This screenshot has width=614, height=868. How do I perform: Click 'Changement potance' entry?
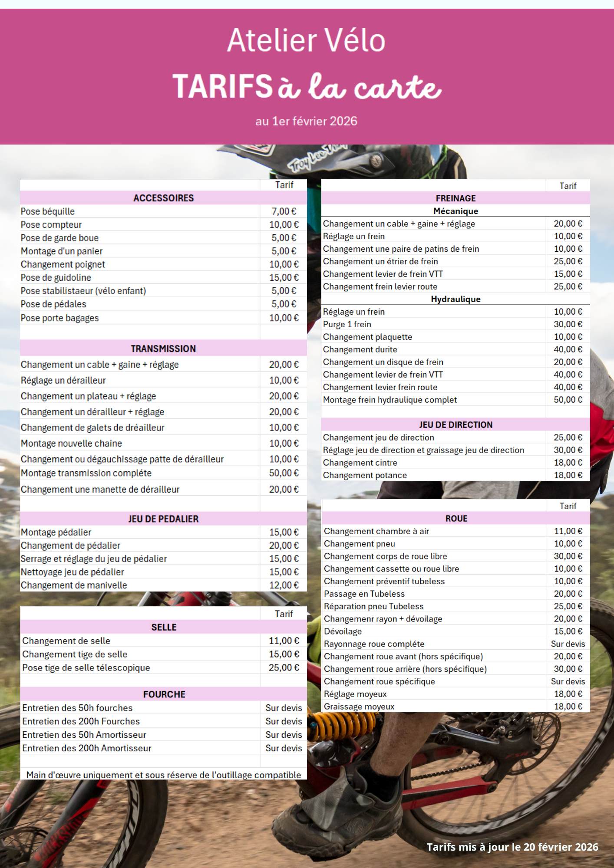tap(365, 475)
